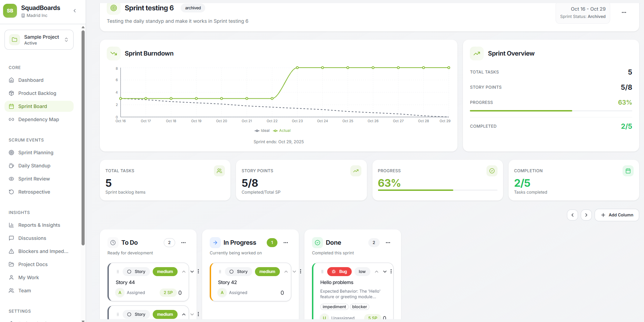
Task: Select the blocker tag on Hello problems
Action: (x=360, y=307)
